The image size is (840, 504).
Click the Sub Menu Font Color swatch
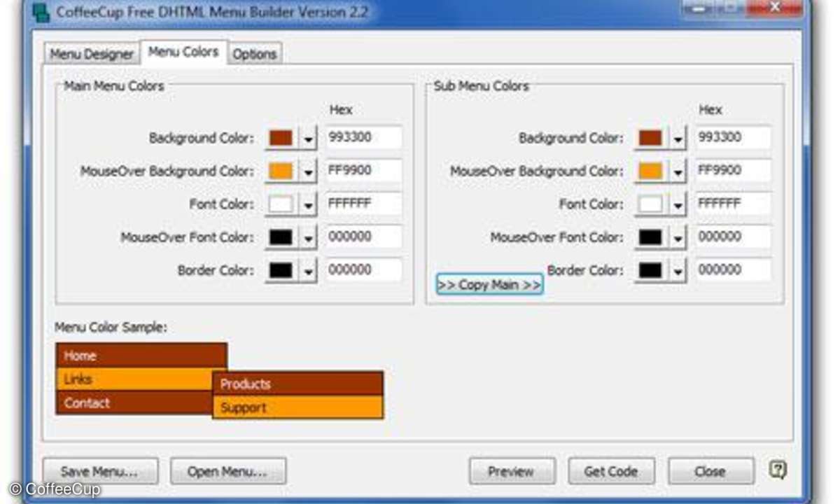(x=650, y=204)
